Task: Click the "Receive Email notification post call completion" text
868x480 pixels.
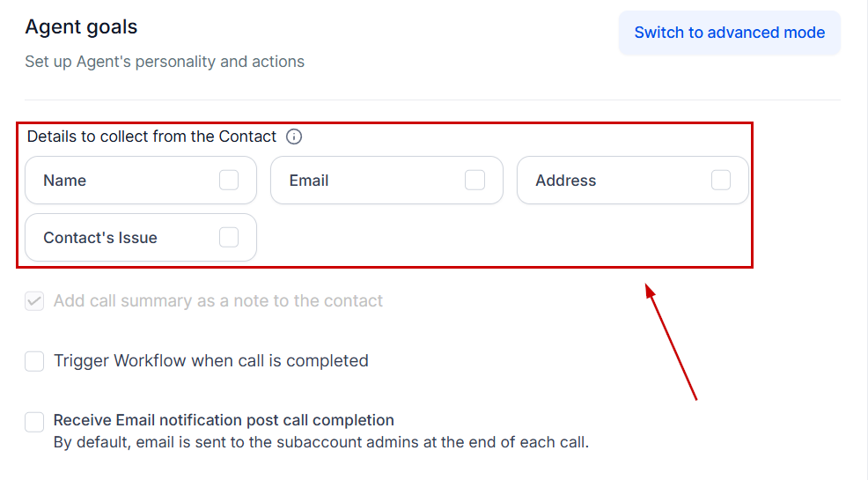Action: pos(224,420)
